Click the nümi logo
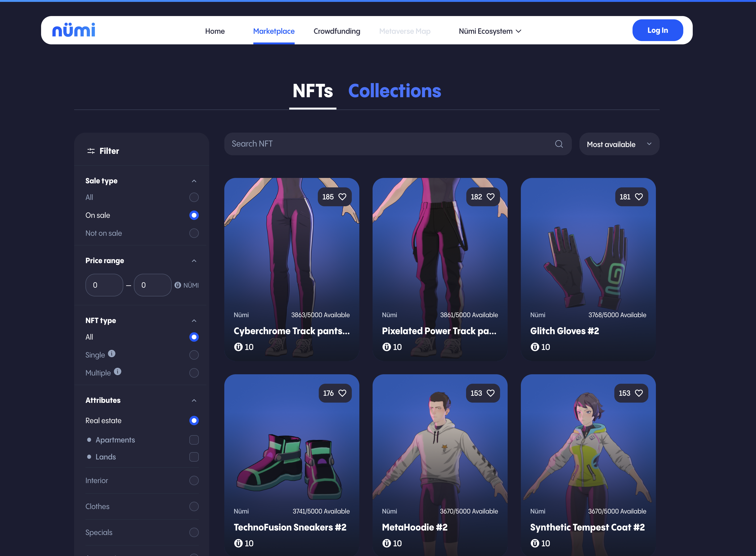This screenshot has height=556, width=756. [74, 30]
